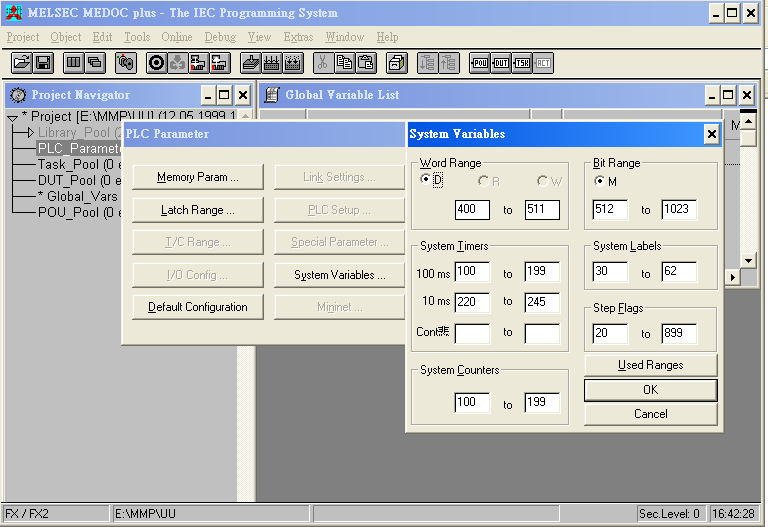768x527 pixels.
Task: Click Word Range start field 400
Action: tap(472, 210)
